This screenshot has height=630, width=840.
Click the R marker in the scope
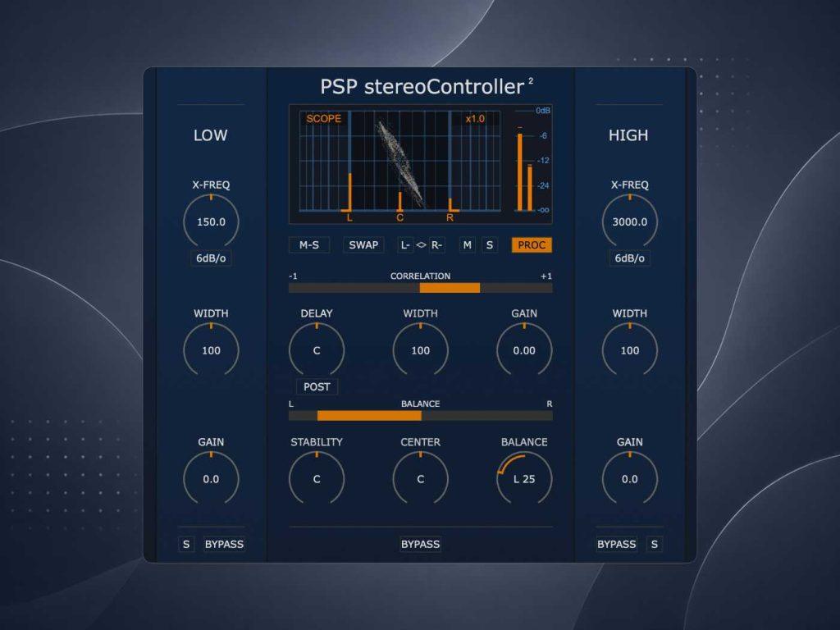(450, 217)
